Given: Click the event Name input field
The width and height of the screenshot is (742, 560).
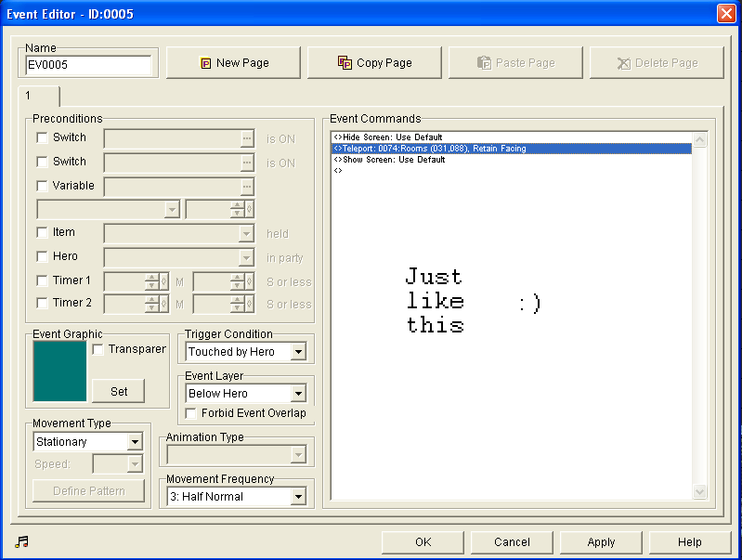Looking at the screenshot, I should (x=88, y=65).
